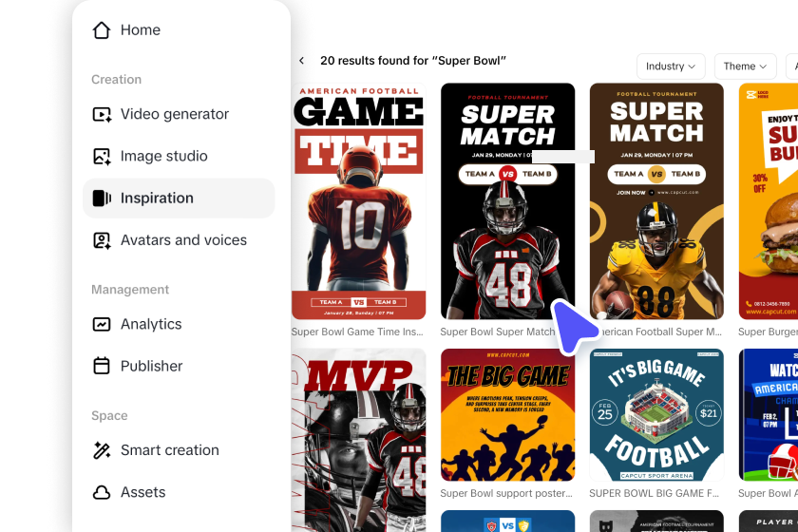798x532 pixels.
Task: Choose The Big Game poster thumbnail
Action: pos(507,415)
